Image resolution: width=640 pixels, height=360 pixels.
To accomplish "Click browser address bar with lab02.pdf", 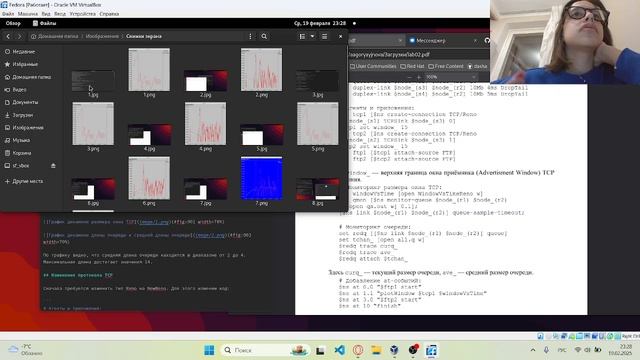I will pyautogui.click(x=418, y=54).
